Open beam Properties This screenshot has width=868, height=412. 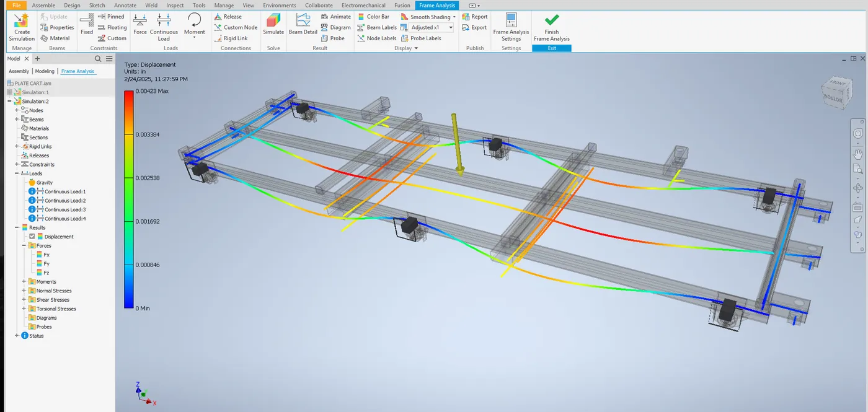click(57, 27)
